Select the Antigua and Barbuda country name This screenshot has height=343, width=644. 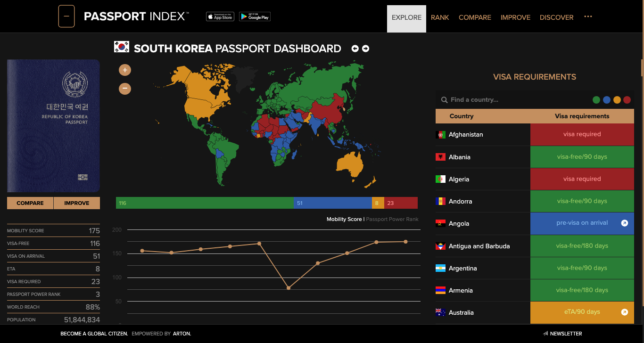479,246
